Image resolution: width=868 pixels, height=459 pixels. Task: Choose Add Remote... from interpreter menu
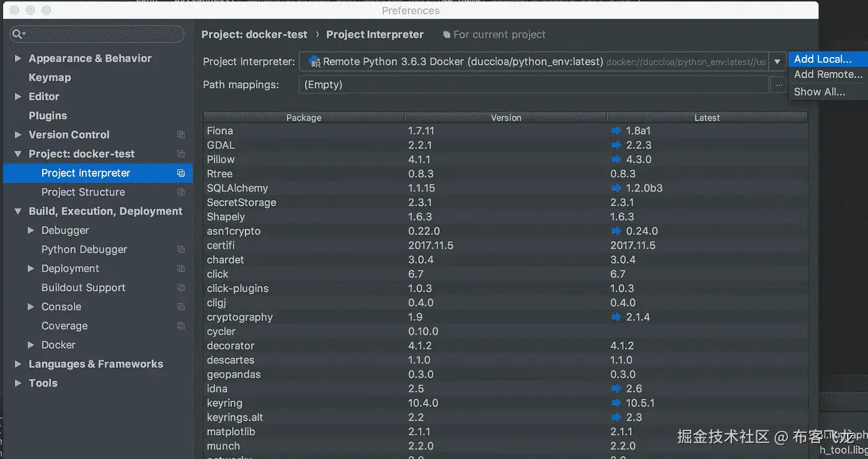pyautogui.click(x=828, y=74)
